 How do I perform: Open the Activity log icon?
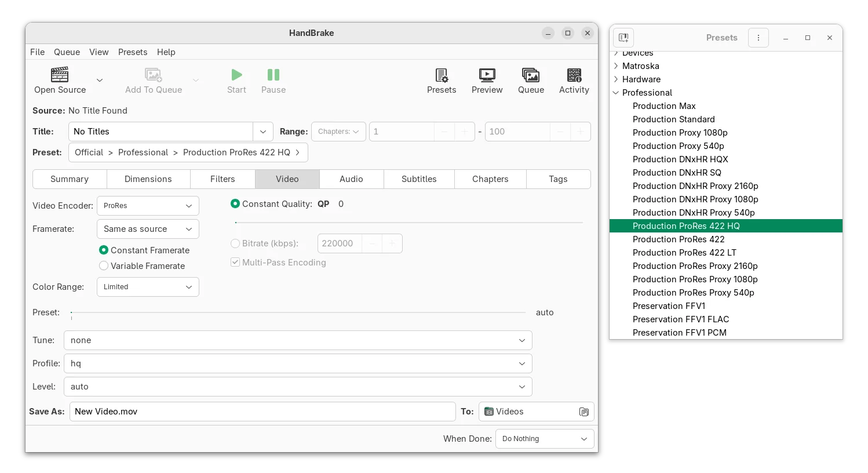pyautogui.click(x=574, y=75)
